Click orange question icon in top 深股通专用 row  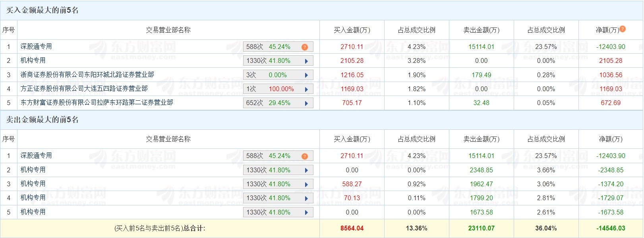point(305,47)
